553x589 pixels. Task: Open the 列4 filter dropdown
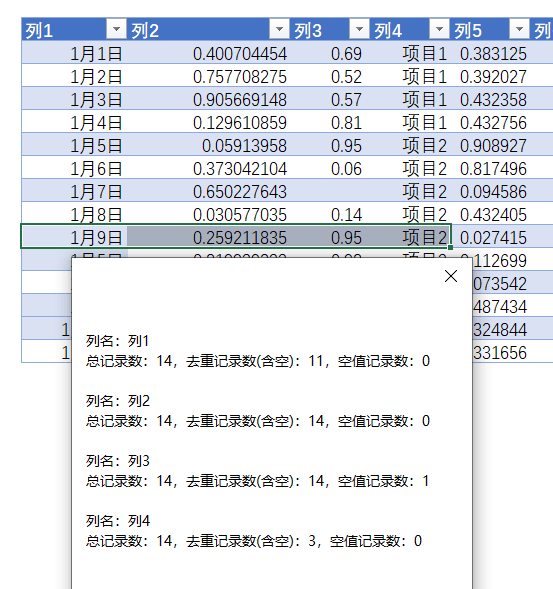439,29
